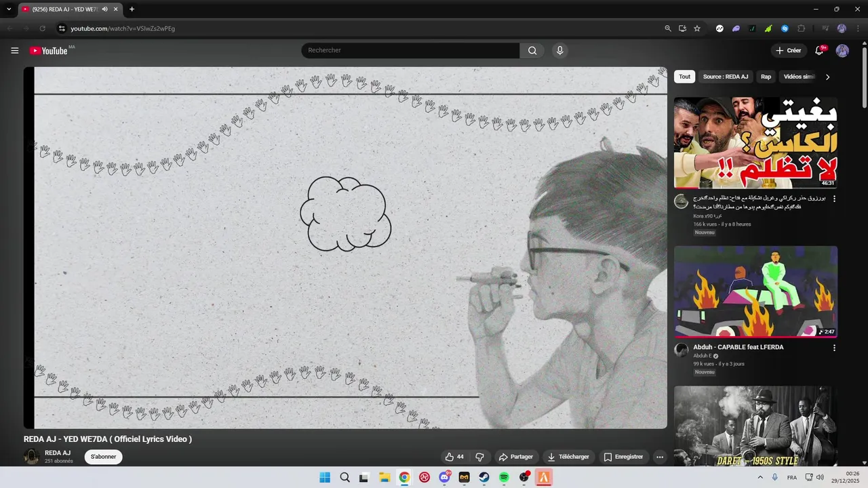This screenshot has width=868, height=488.
Task: Click the Télécharger button
Action: 569,457
